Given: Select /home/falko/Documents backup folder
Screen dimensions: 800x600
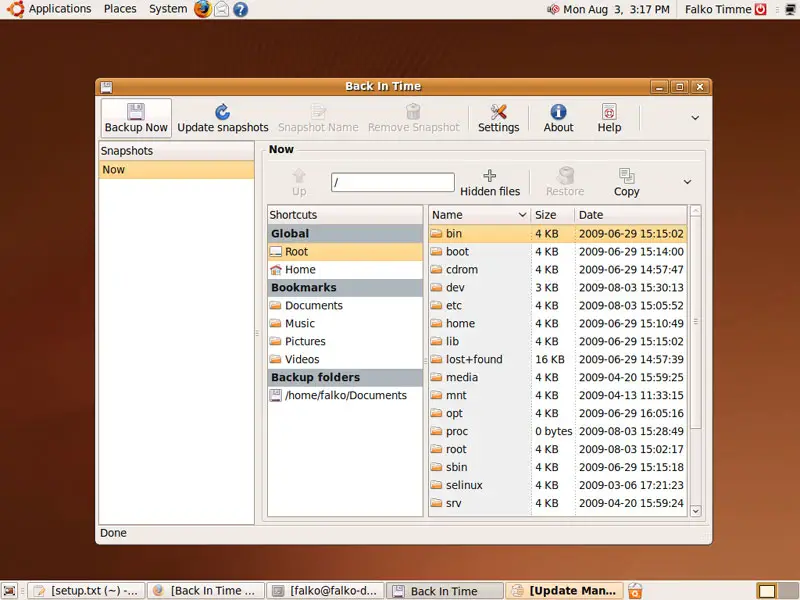Looking at the screenshot, I should point(345,395).
